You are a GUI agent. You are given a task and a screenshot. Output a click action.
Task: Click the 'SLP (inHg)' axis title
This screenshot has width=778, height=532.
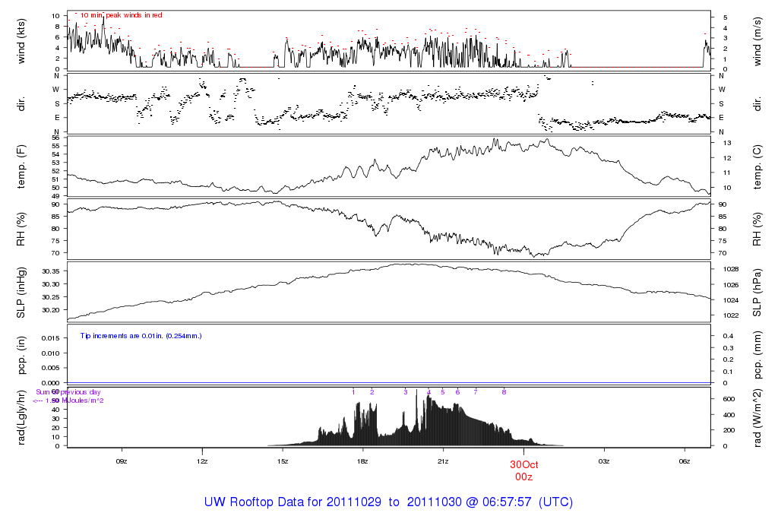click(21, 291)
